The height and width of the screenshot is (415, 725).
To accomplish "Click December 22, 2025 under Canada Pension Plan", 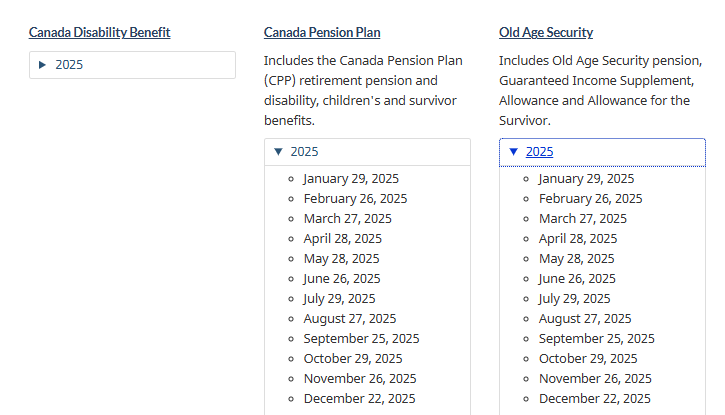I will point(359,399).
